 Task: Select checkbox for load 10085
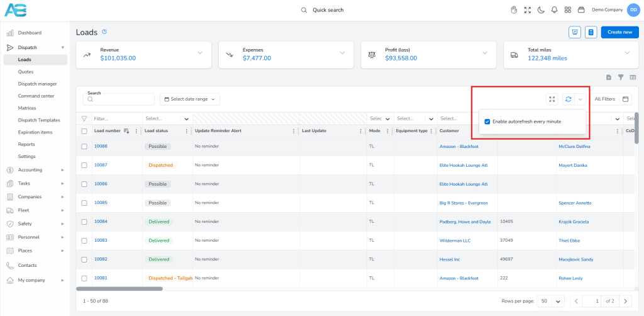(84, 203)
